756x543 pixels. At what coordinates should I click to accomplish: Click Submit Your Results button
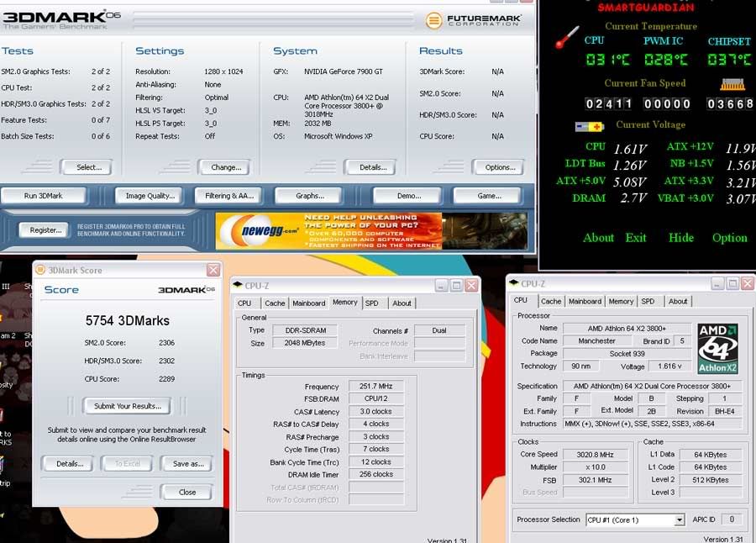pos(128,406)
